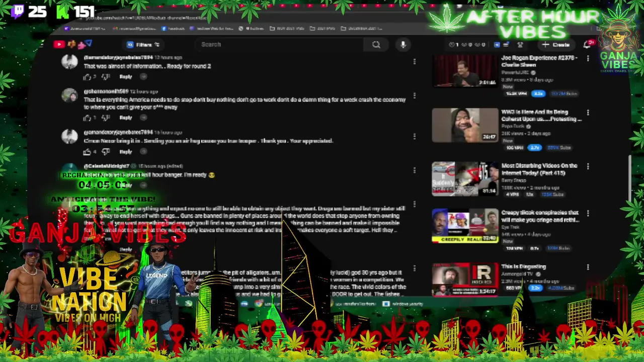
Task: Open 'Creepy tiktok conspiracies' thumbnail
Action: point(465,226)
